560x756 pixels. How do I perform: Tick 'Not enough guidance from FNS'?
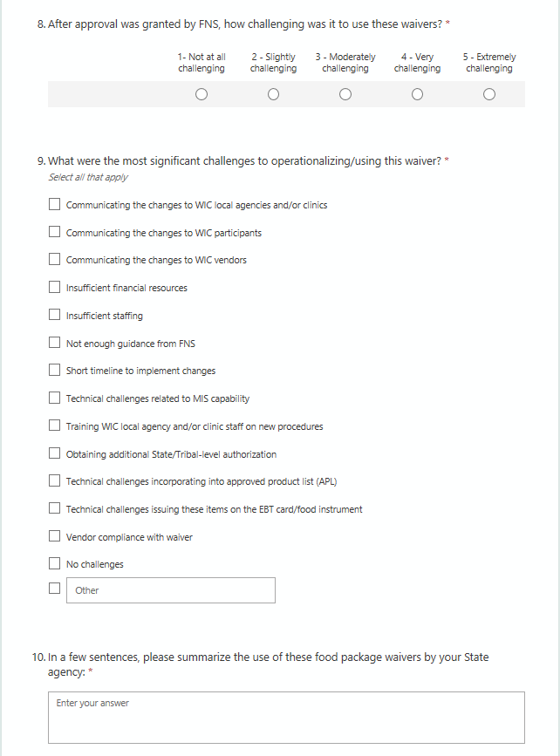coord(54,344)
